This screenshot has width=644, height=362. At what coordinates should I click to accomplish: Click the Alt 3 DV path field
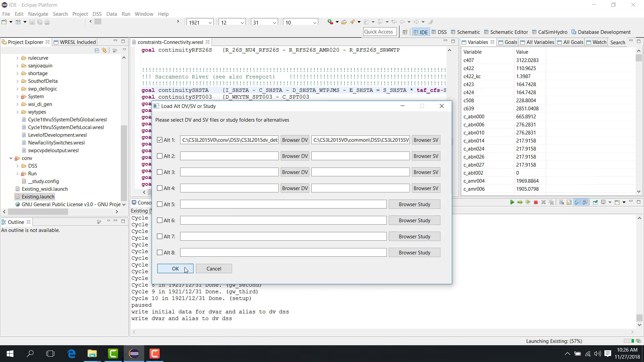click(x=229, y=172)
